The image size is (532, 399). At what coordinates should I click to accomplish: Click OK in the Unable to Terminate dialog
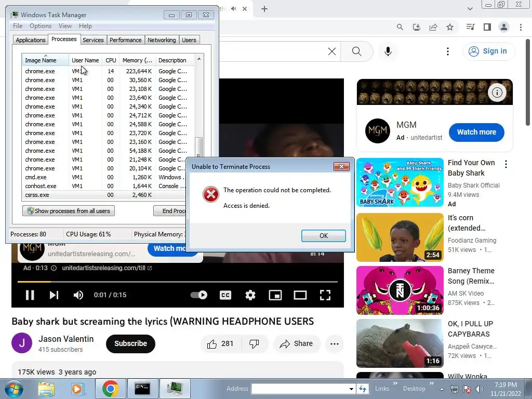pos(323,235)
